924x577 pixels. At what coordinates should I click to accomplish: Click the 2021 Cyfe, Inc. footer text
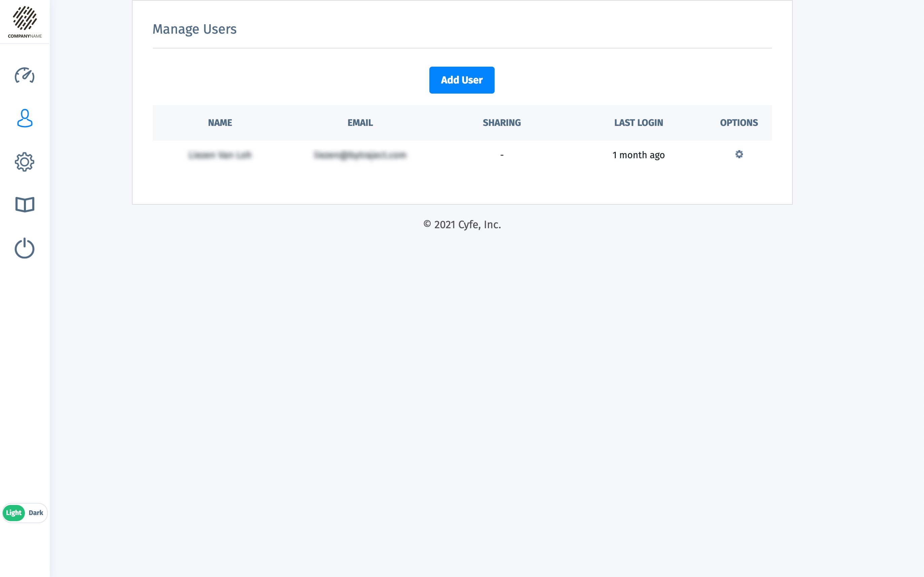point(462,225)
